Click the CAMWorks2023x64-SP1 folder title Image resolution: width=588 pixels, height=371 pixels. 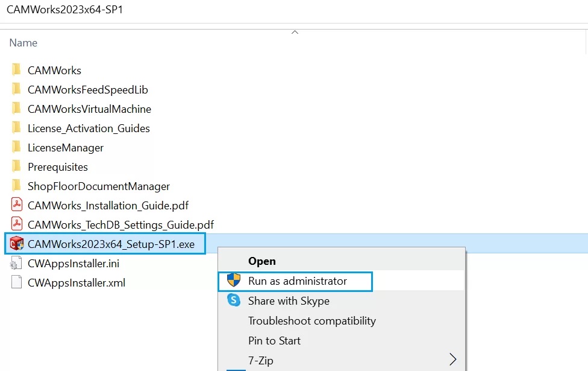pos(65,10)
